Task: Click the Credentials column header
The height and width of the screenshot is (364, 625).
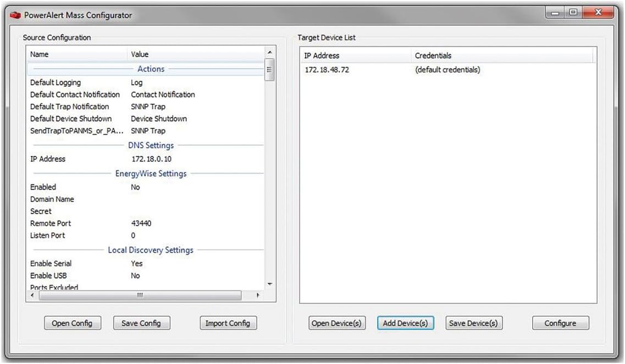Action: [502, 56]
